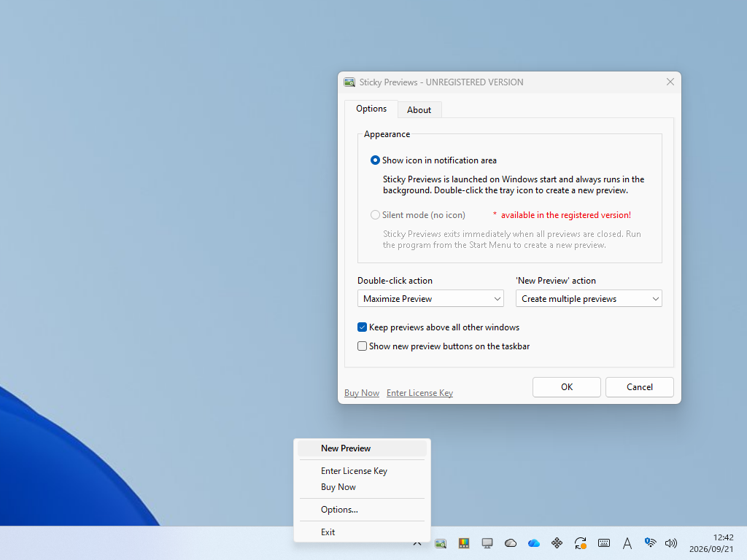The image size is (747, 560).
Task: Click the four-arrow move tray icon
Action: (557, 543)
